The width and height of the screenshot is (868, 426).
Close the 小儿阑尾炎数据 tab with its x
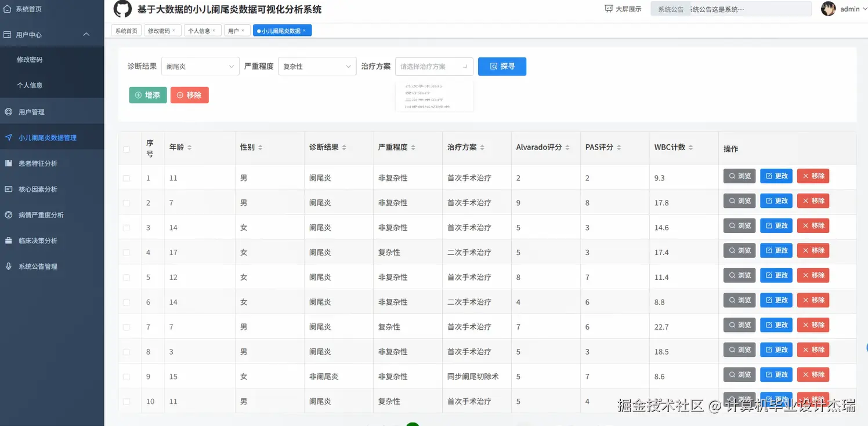coord(304,31)
